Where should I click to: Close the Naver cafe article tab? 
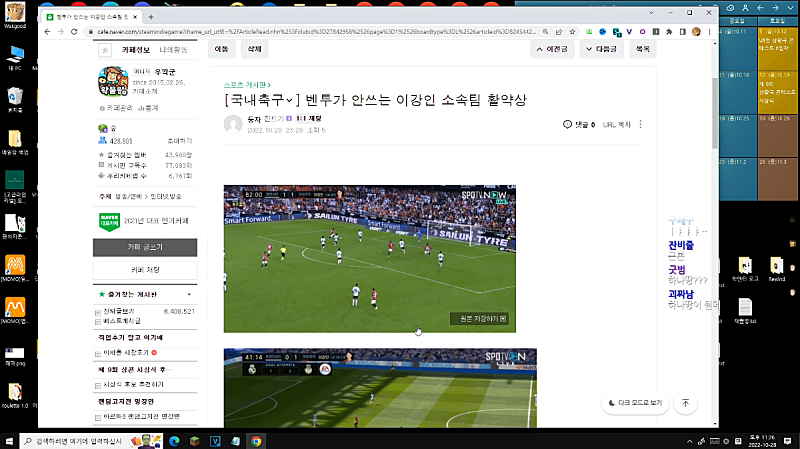click(x=135, y=17)
